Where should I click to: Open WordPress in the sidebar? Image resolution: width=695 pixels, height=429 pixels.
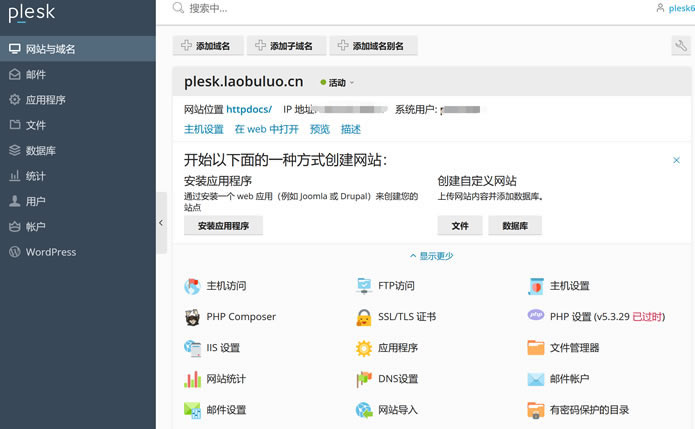click(x=78, y=252)
